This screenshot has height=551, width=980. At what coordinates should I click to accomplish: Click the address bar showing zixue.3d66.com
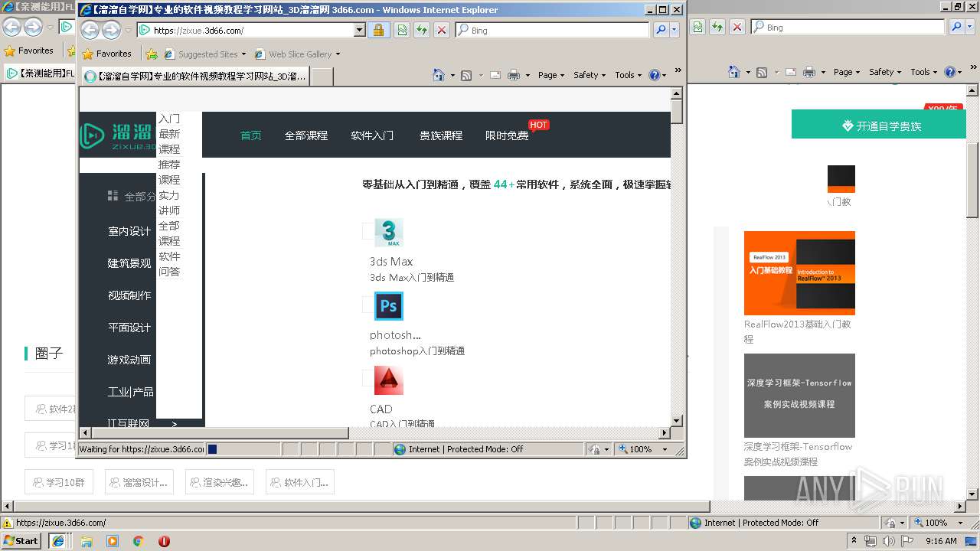point(245,31)
